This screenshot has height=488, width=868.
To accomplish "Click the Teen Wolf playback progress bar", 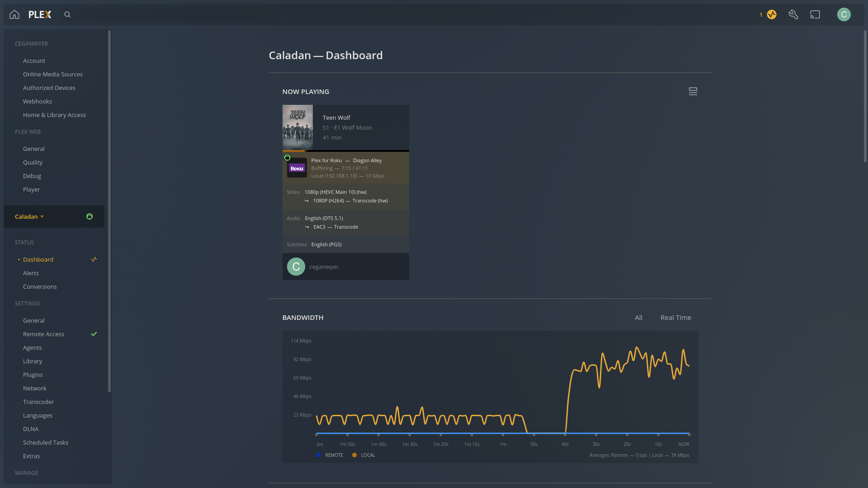I will coord(345,151).
